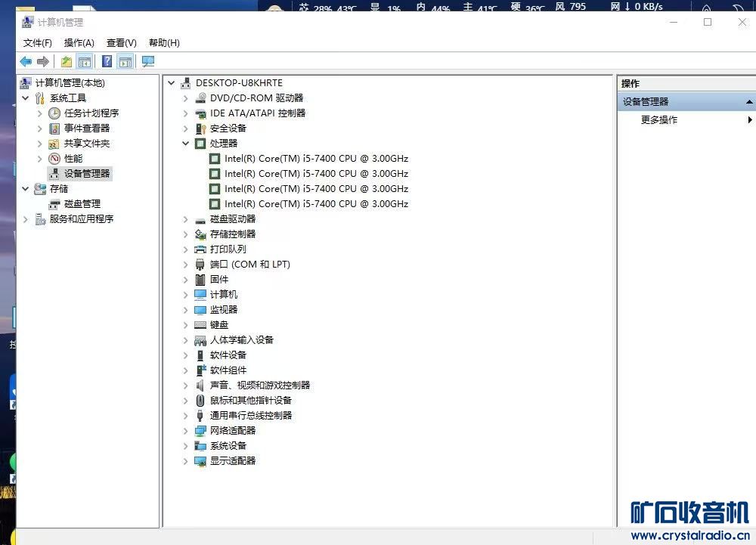
Task: Click the scan for hardware changes monitor icon
Action: (148, 62)
